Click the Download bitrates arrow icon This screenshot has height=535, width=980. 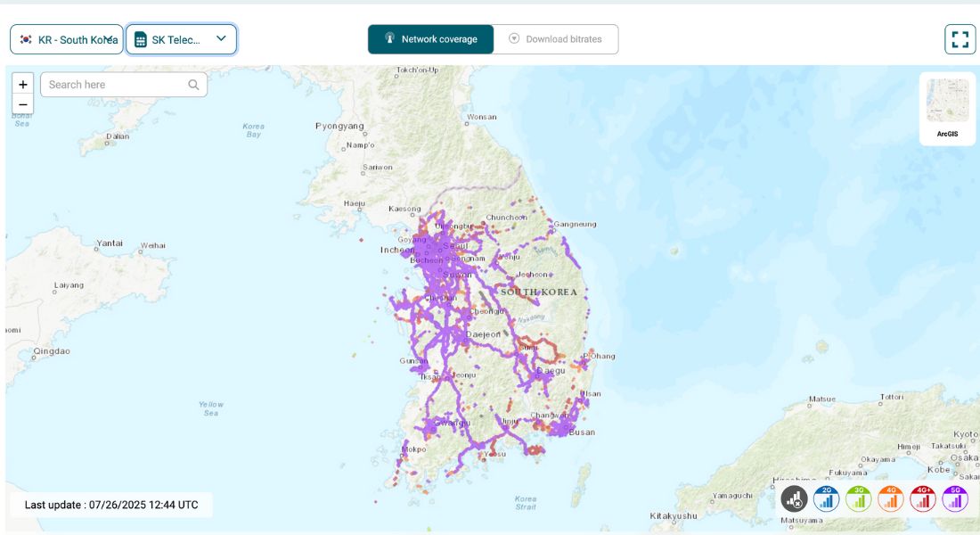pos(512,39)
